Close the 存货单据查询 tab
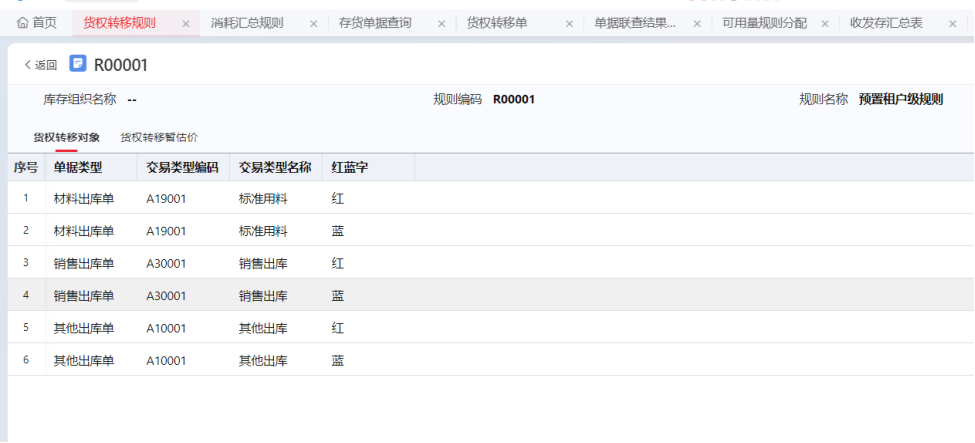The height and width of the screenshot is (443, 975). pyautogui.click(x=441, y=23)
